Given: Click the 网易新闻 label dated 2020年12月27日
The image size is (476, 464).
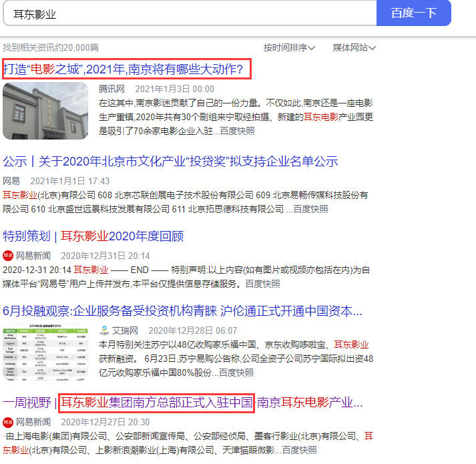Looking at the screenshot, I should (33, 422).
